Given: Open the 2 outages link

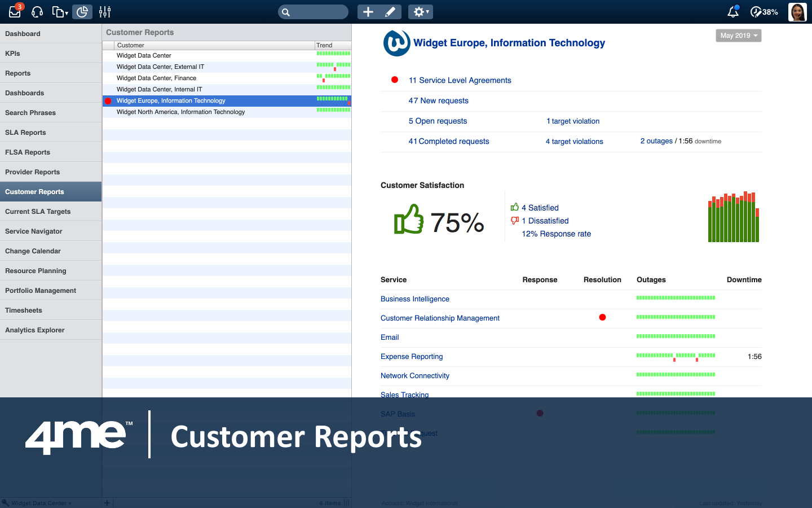Looking at the screenshot, I should click(656, 141).
